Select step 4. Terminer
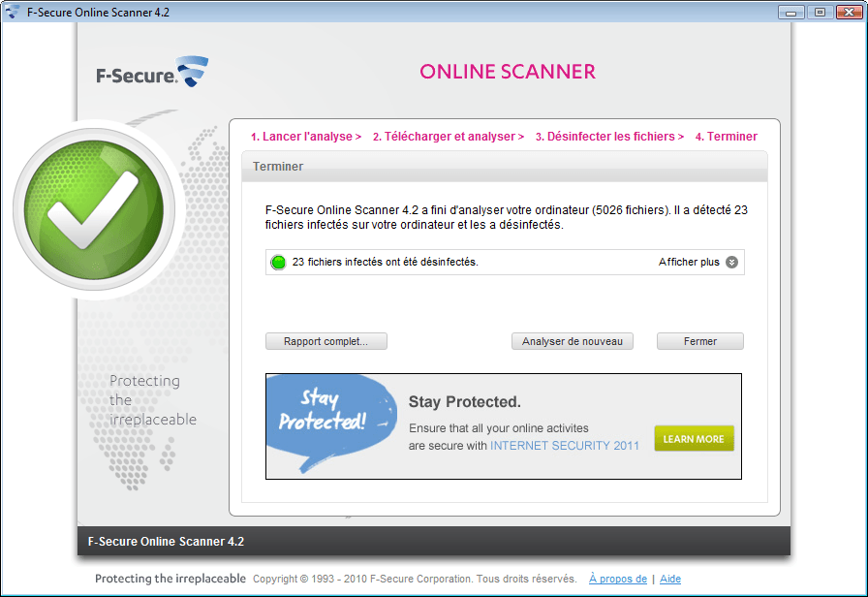This screenshot has width=868, height=597. click(727, 137)
